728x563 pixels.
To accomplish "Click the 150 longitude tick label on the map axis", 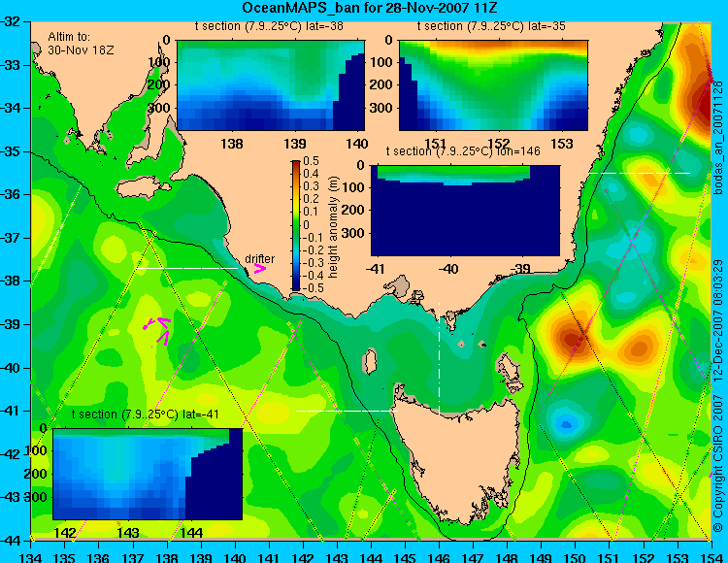I will [x=575, y=557].
